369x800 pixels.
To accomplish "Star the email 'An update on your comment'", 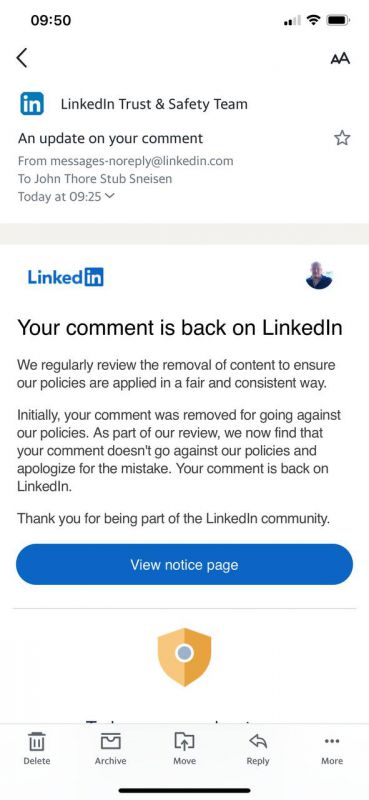I will (342, 138).
